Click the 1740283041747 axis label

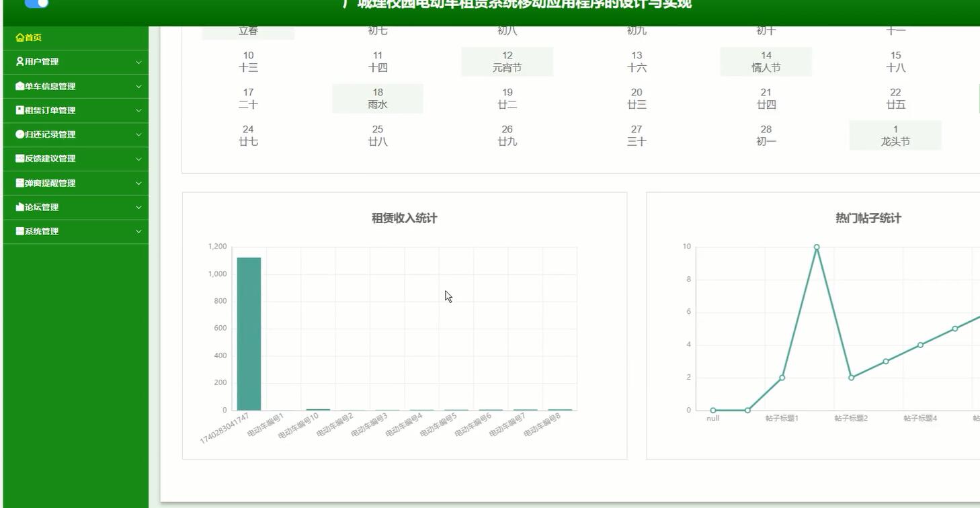[224, 429]
